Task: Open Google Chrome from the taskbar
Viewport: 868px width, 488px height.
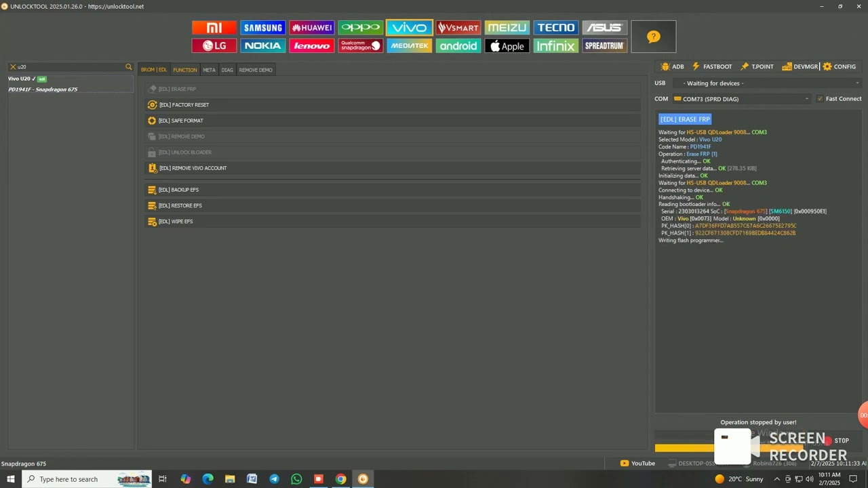Action: click(x=340, y=479)
